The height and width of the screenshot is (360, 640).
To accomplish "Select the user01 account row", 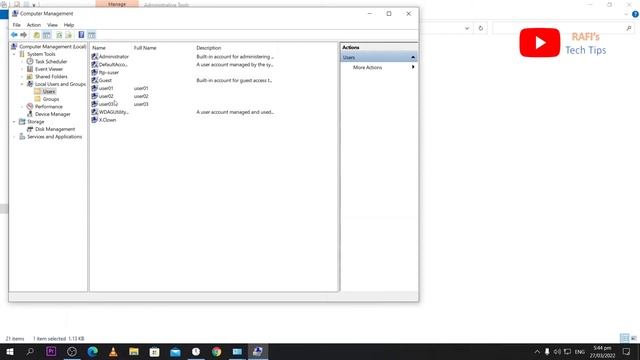I will coord(106,88).
